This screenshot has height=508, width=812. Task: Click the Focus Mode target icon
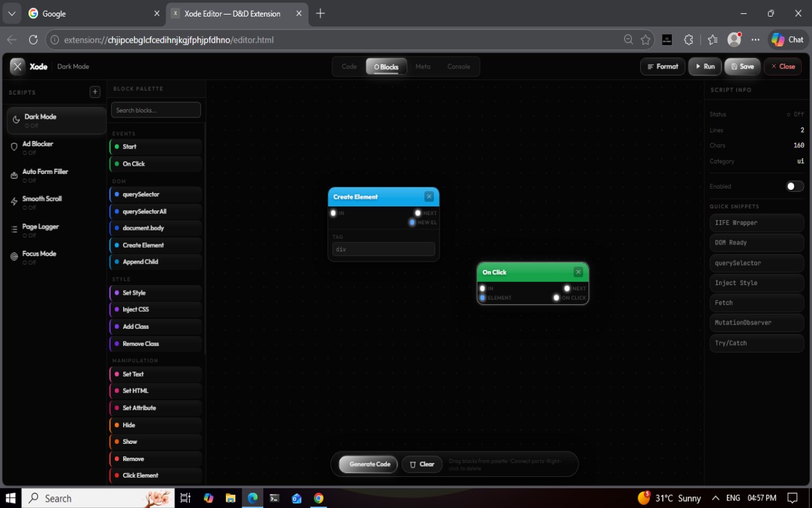tap(15, 257)
